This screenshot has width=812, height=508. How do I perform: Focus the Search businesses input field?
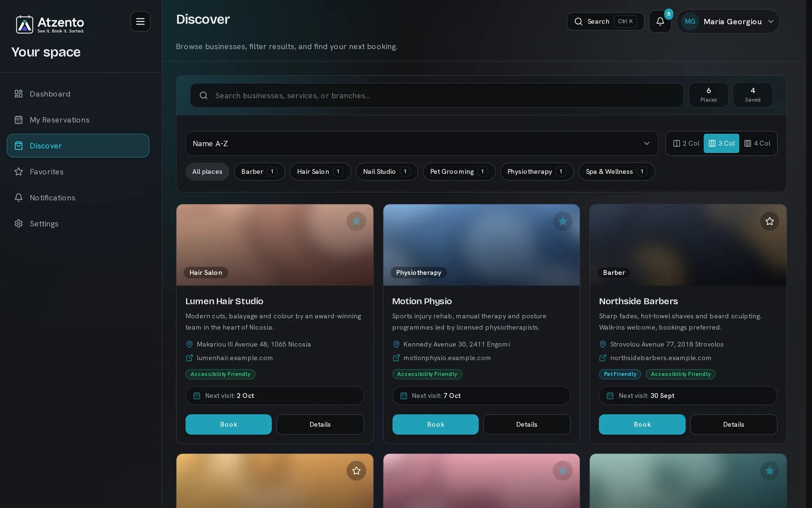tap(437, 96)
